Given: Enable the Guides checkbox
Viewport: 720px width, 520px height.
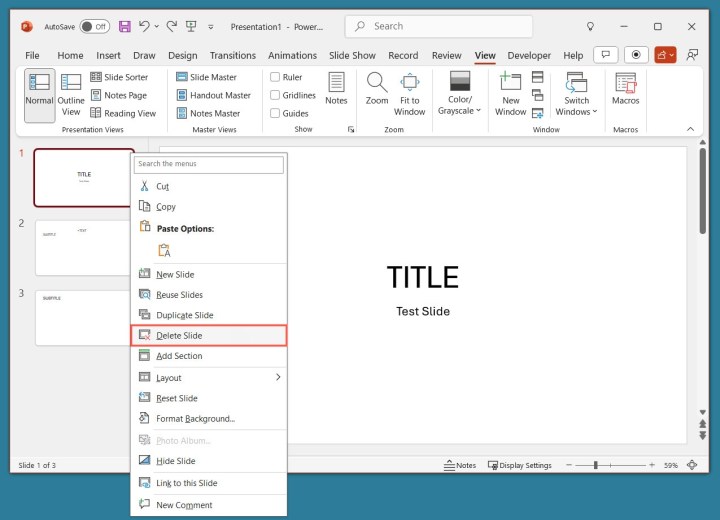Looking at the screenshot, I should coord(275,113).
